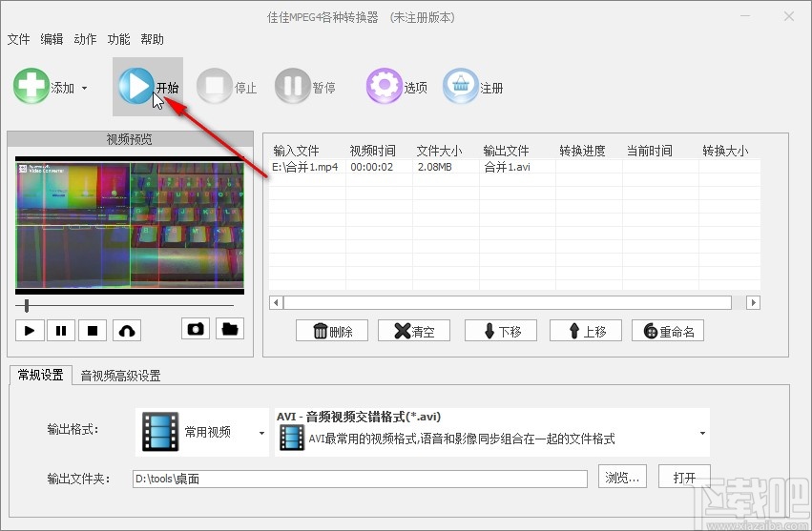Open the 帮助 menu
The height and width of the screenshot is (531, 812).
coord(152,39)
